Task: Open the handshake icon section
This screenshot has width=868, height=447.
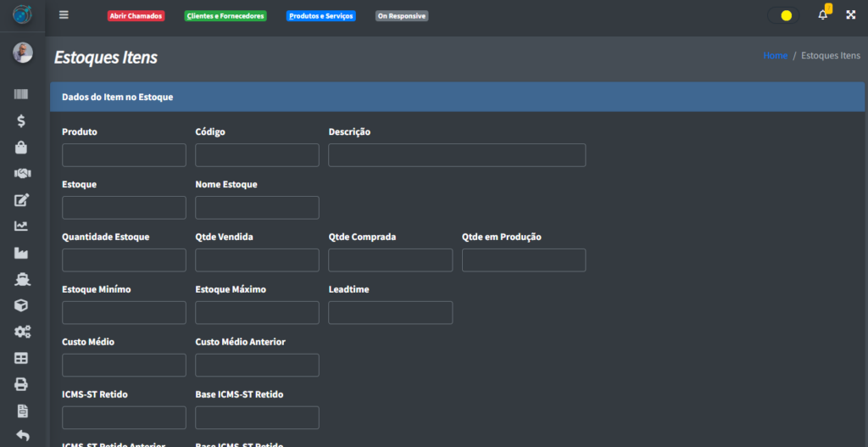Action: pyautogui.click(x=22, y=173)
